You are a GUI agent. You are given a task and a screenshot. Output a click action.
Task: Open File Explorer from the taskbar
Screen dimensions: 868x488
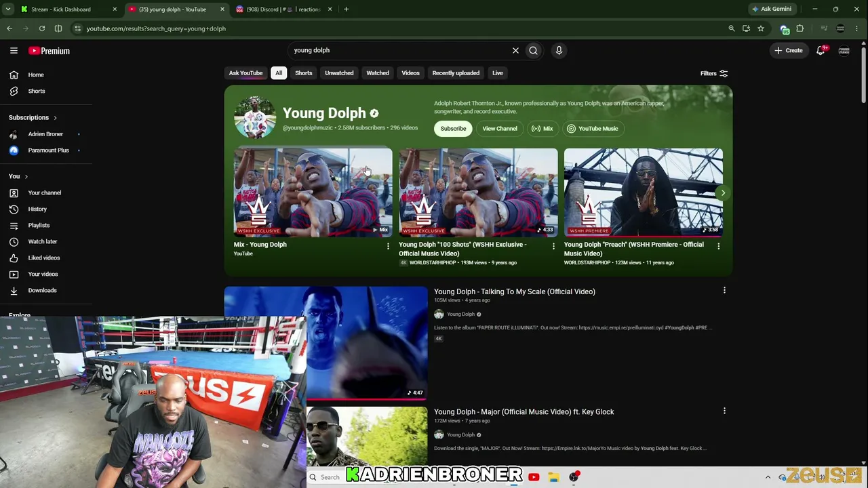coord(554,477)
